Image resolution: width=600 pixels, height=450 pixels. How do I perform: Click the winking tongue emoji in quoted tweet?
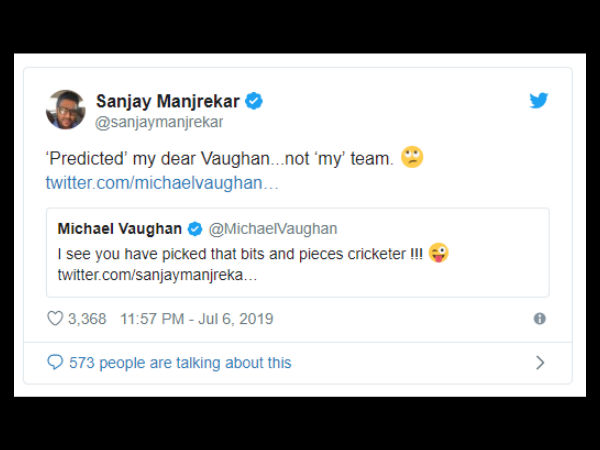point(438,252)
